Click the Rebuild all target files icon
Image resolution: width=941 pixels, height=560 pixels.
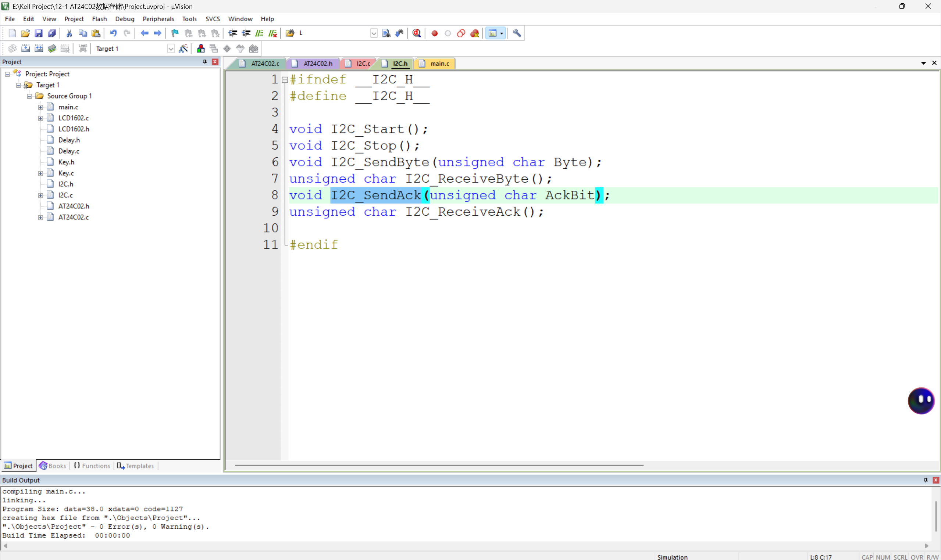(x=39, y=48)
